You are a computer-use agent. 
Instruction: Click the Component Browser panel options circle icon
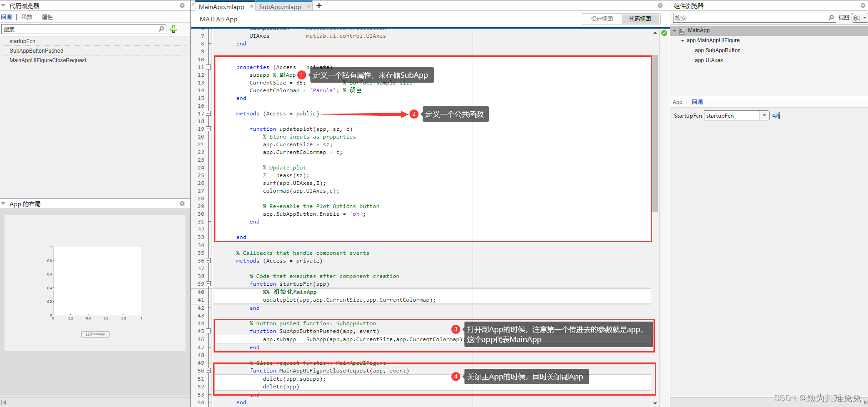click(863, 5)
